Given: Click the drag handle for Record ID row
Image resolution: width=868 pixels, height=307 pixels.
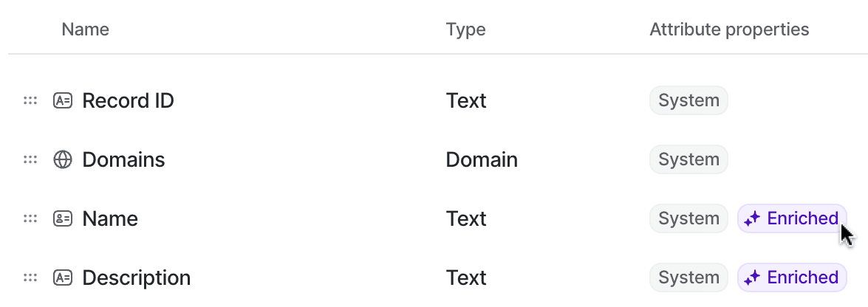Looking at the screenshot, I should [30, 100].
